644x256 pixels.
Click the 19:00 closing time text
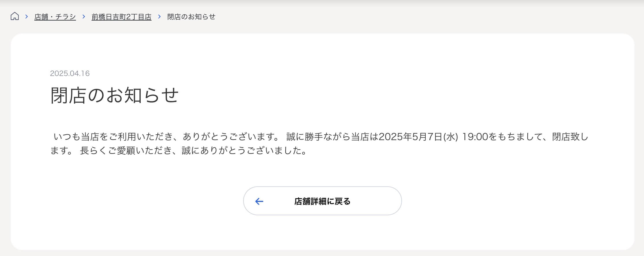click(475, 137)
